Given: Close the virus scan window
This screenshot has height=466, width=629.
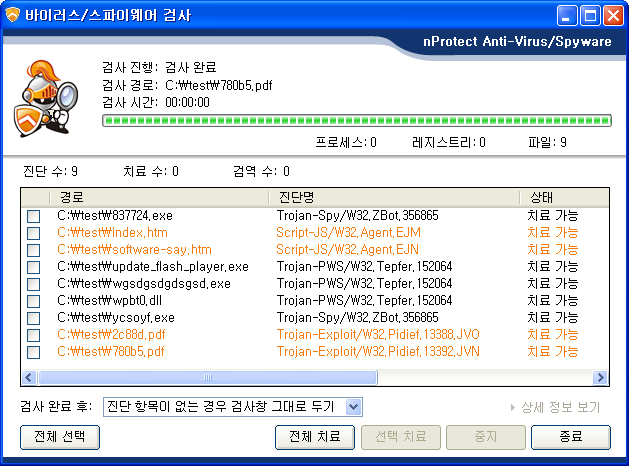Looking at the screenshot, I should (614, 16).
